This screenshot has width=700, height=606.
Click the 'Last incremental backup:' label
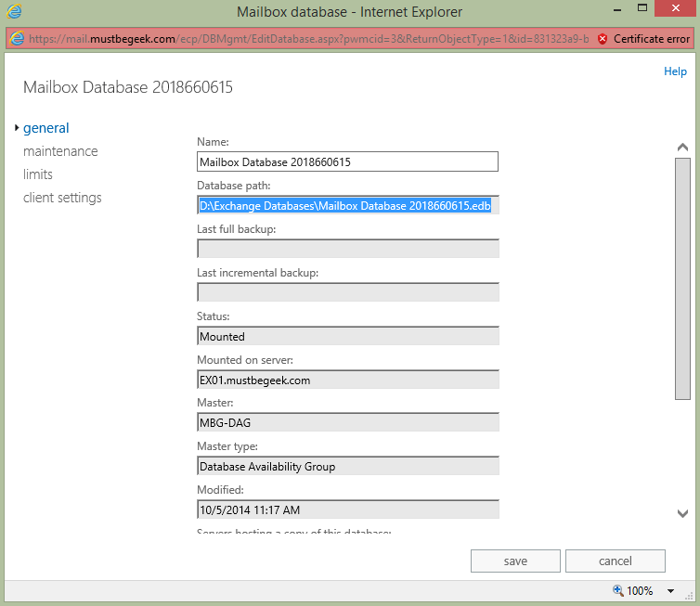257,273
